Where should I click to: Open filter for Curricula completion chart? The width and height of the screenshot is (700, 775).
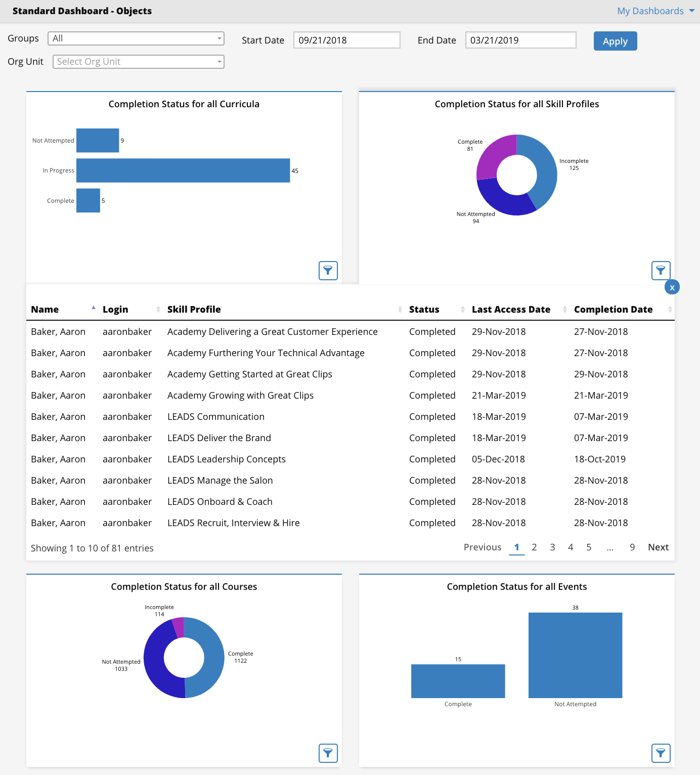(328, 271)
